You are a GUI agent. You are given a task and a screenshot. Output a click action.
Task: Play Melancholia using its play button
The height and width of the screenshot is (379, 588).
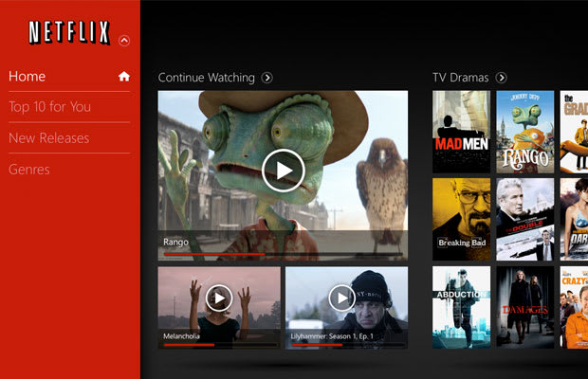(219, 298)
